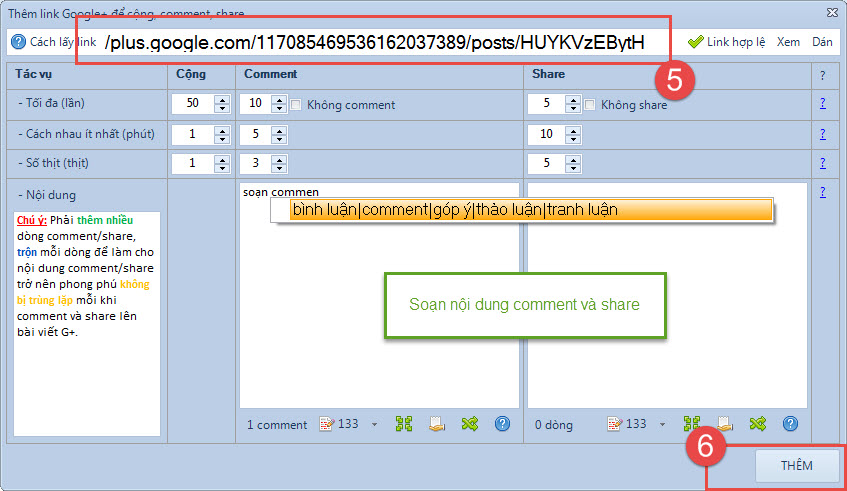Click the 'Share' column header
This screenshot has height=491, width=847.
pos(548,74)
